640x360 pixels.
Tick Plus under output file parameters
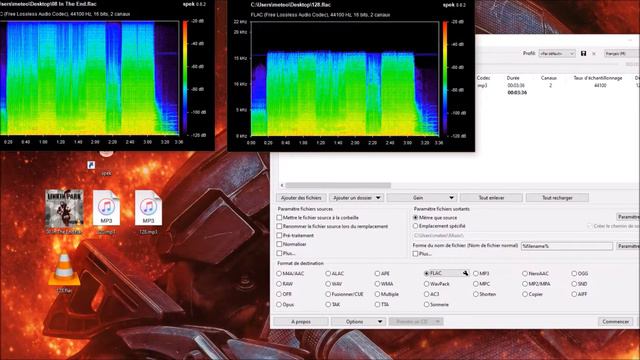pyautogui.click(x=415, y=253)
